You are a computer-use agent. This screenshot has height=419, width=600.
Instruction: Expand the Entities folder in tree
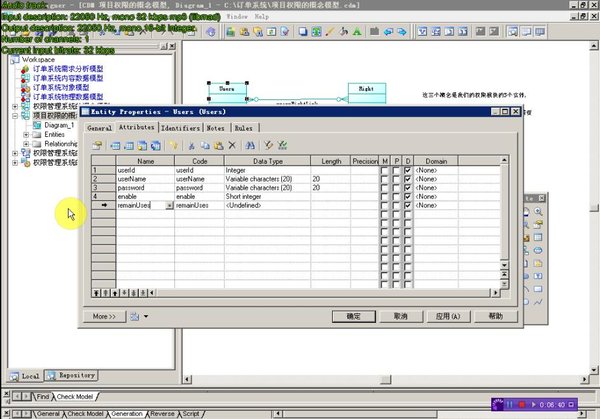26,134
